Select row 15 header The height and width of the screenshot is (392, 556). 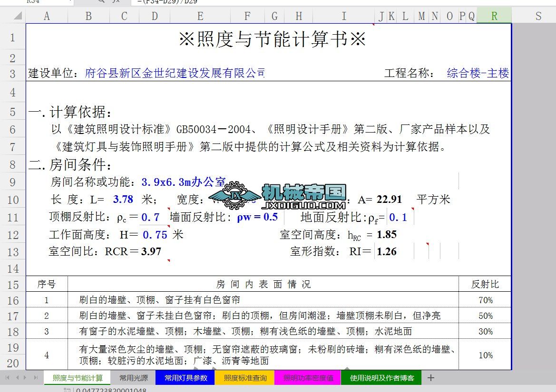coord(13,285)
